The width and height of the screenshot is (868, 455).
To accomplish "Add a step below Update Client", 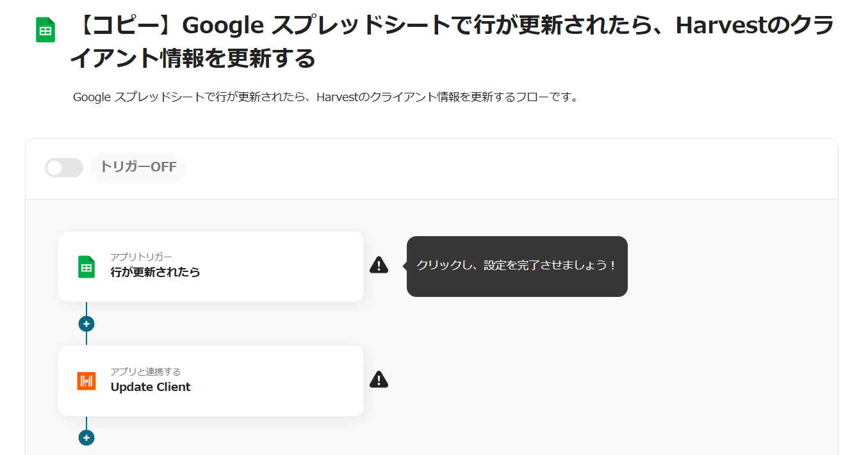I will pos(86,438).
